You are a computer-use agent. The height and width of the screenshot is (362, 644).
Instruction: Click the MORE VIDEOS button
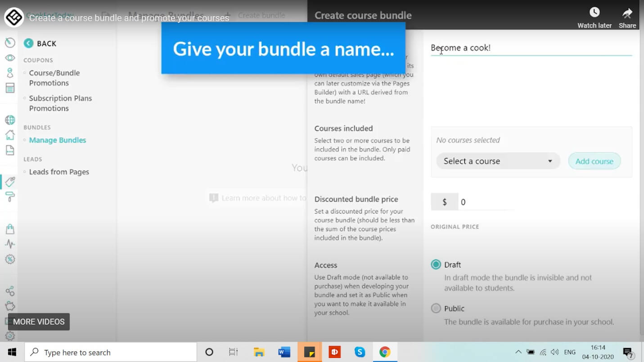(x=39, y=322)
